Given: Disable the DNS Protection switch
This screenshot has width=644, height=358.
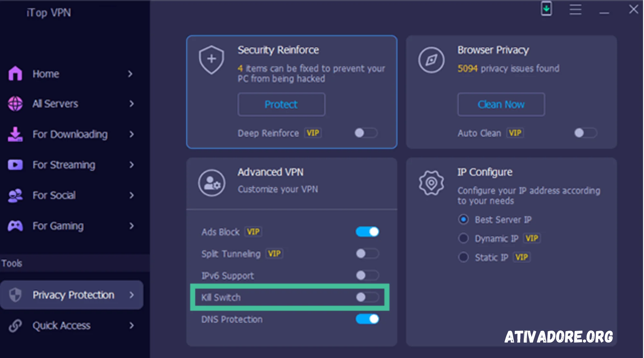Looking at the screenshot, I should (367, 319).
